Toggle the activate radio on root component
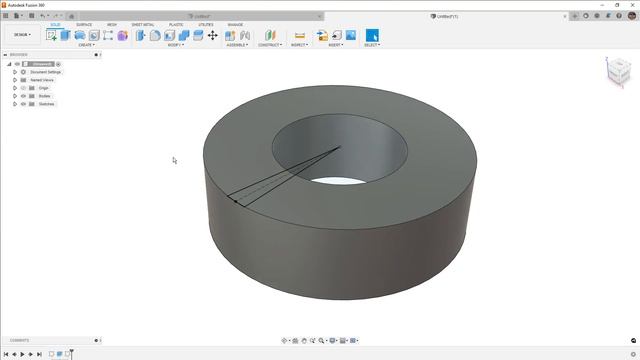640x360 pixels. (58, 64)
